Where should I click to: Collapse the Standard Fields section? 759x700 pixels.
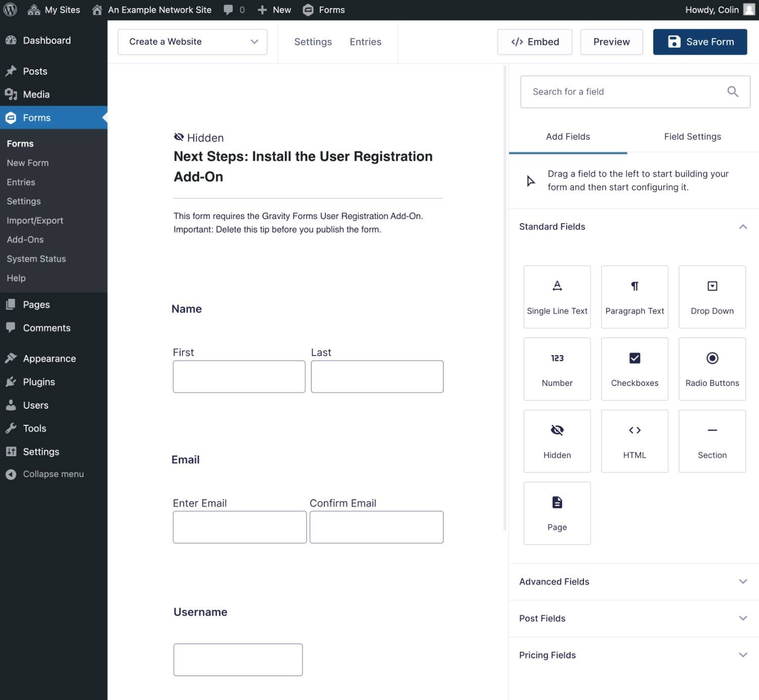pos(634,227)
